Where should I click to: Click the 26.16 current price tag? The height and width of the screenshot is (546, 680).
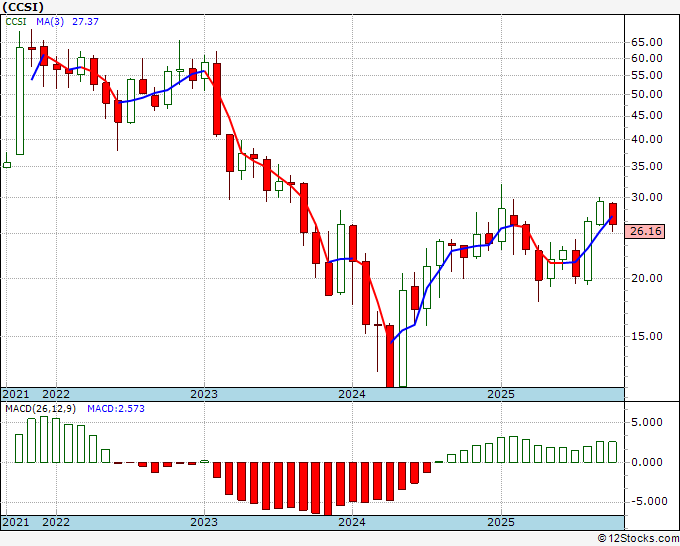645,231
